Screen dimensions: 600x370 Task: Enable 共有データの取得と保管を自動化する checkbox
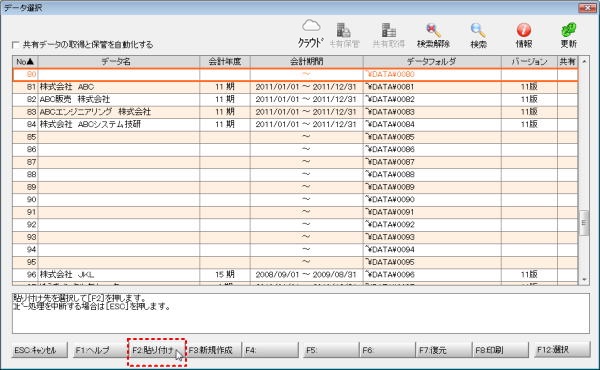(x=16, y=45)
